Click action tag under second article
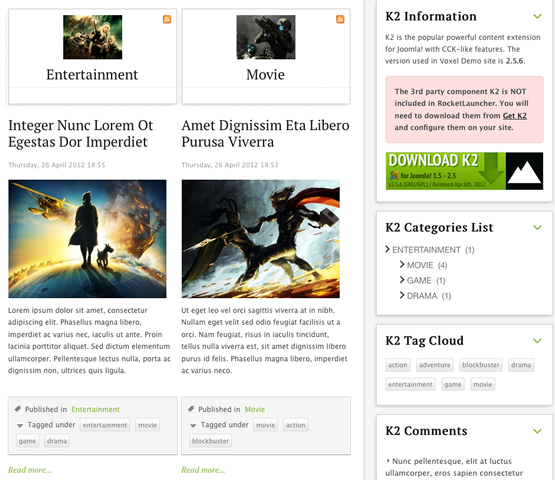 [296, 425]
